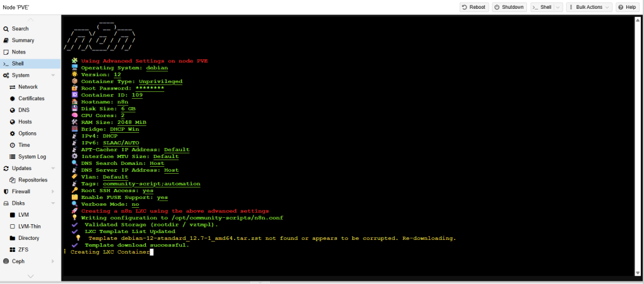
Task: Click the LVM square icon
Action: tap(13, 215)
